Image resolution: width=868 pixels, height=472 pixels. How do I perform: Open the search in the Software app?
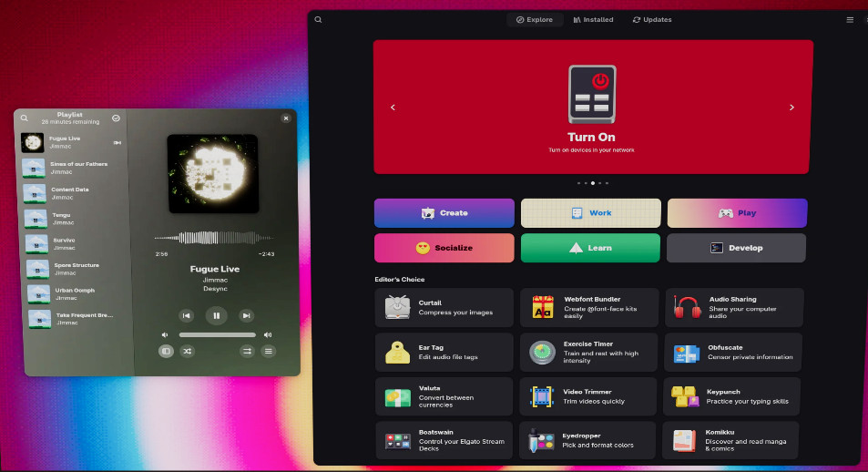click(x=319, y=19)
